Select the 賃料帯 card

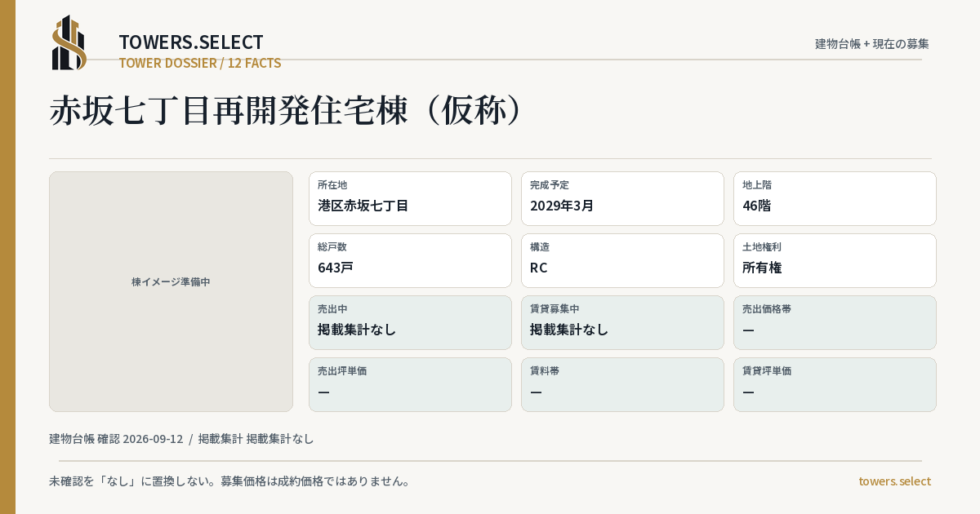click(x=622, y=384)
